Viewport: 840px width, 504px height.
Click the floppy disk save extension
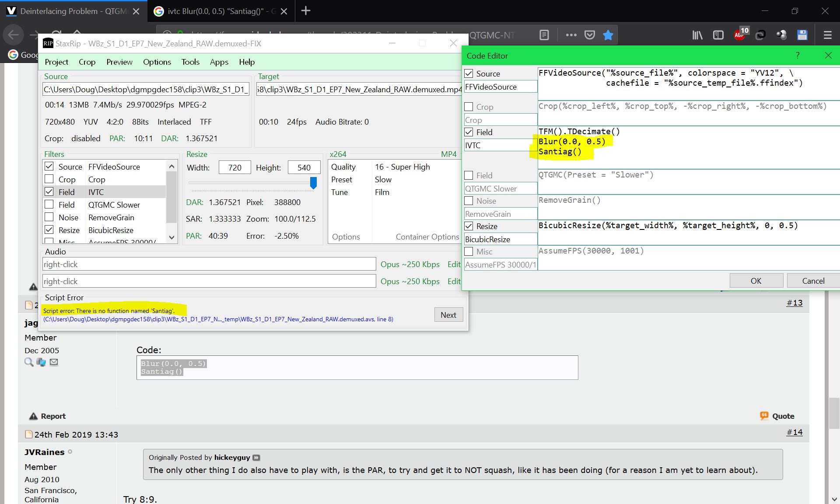point(802,35)
